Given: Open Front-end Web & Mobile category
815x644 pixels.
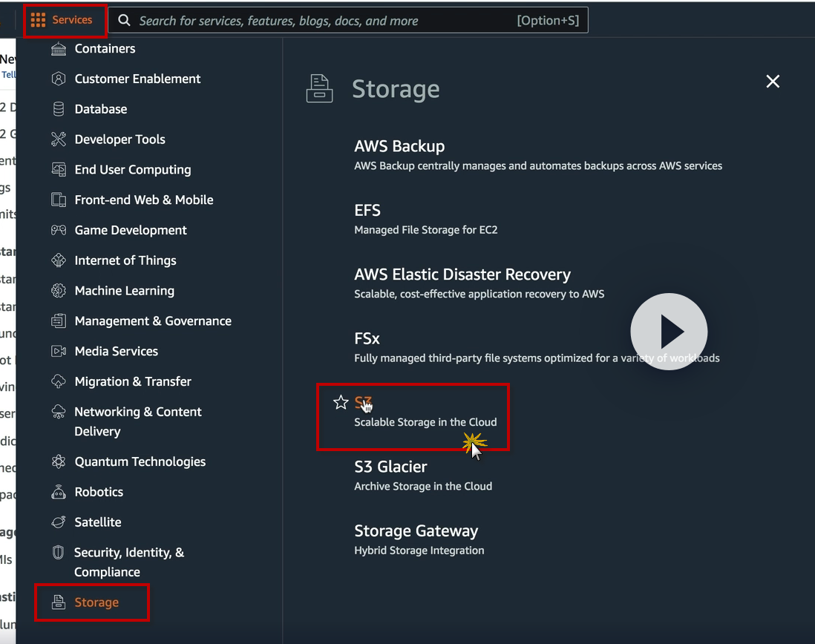Looking at the screenshot, I should [144, 200].
